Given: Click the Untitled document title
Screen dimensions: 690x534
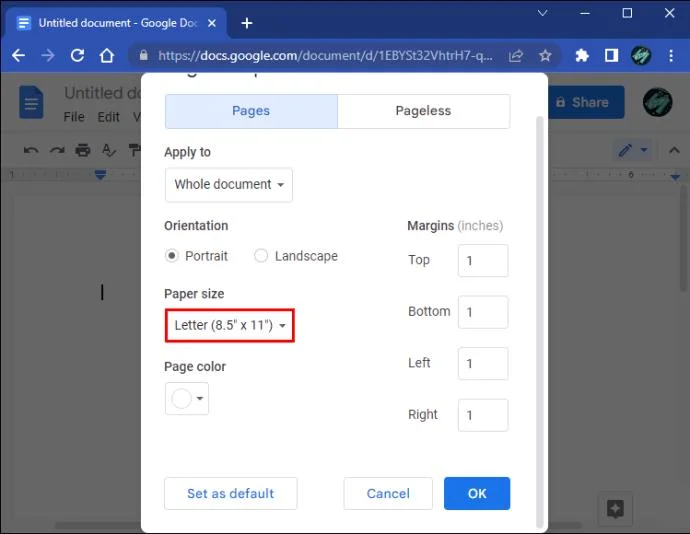Looking at the screenshot, I should [x=102, y=93].
